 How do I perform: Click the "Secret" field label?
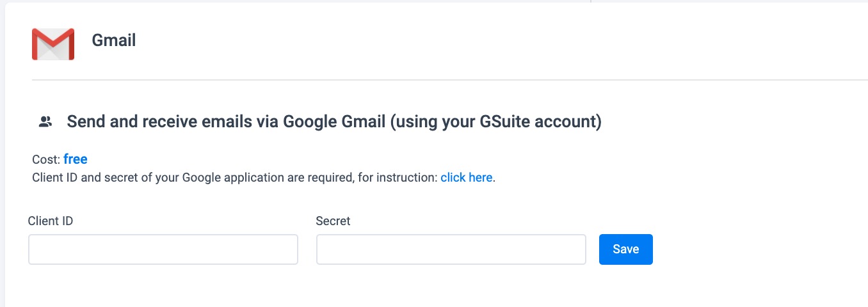[x=334, y=221]
